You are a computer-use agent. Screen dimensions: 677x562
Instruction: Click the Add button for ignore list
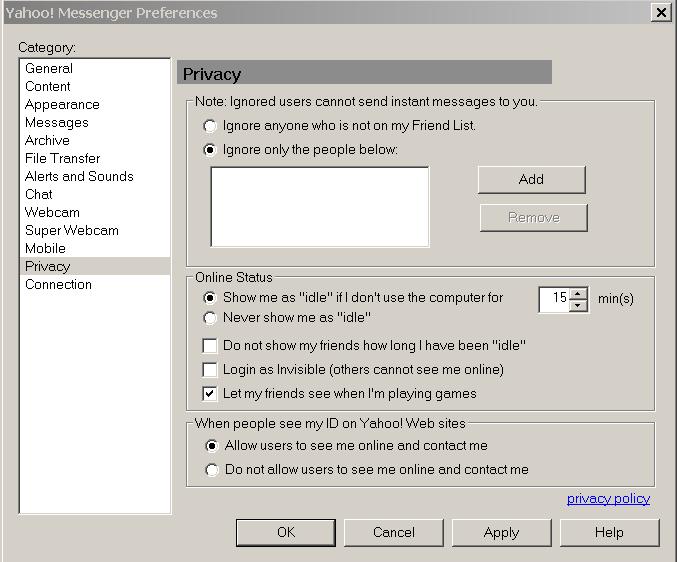(531, 180)
